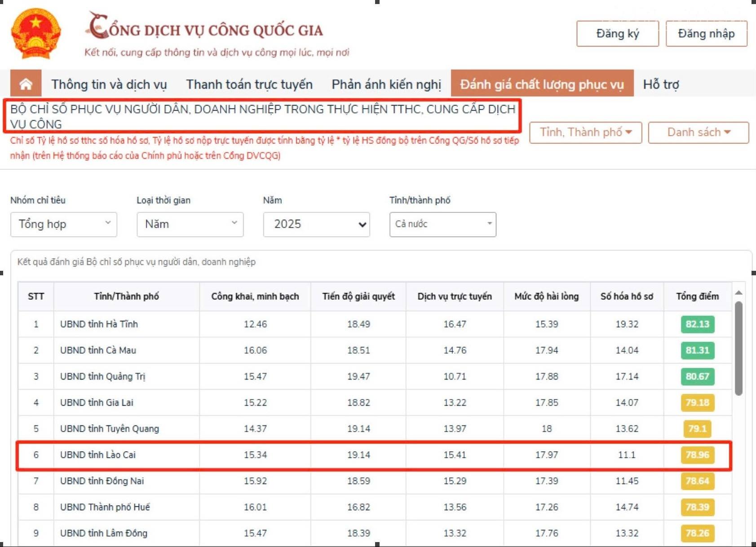
Task: Click the table's vertical scrollbar thumb
Action: [x=738, y=348]
